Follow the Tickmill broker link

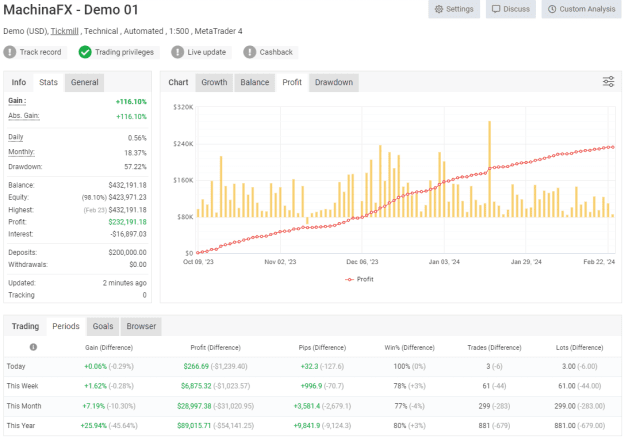point(64,31)
